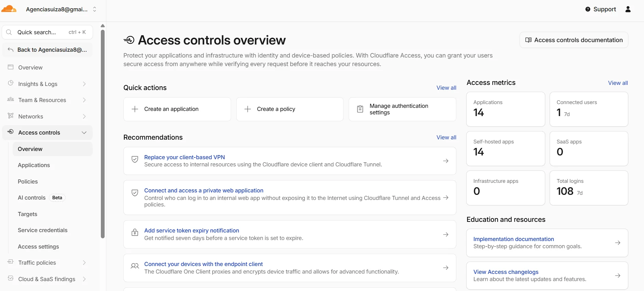Open the top-level Overview sidebar item
Viewport: 644px width, 291px height.
[x=47, y=67]
